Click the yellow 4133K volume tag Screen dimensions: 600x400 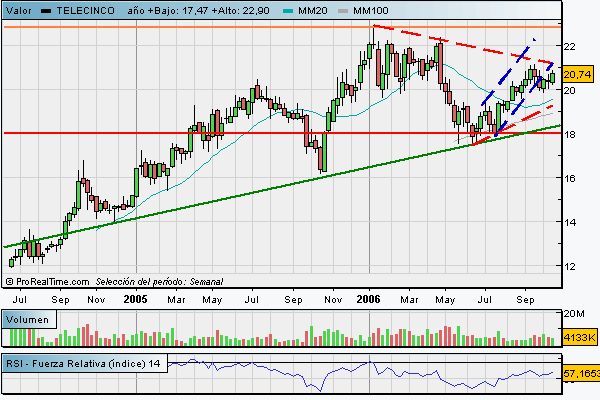pos(579,337)
